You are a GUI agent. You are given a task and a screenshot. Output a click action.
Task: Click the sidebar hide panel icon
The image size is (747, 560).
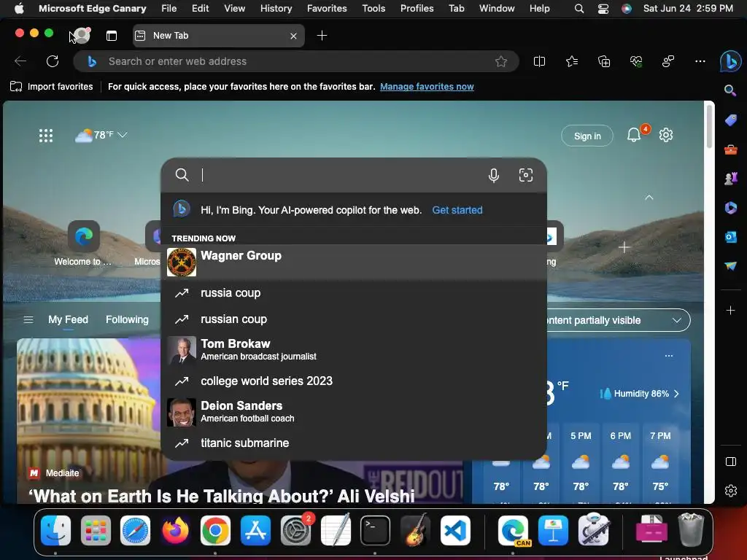click(x=730, y=462)
